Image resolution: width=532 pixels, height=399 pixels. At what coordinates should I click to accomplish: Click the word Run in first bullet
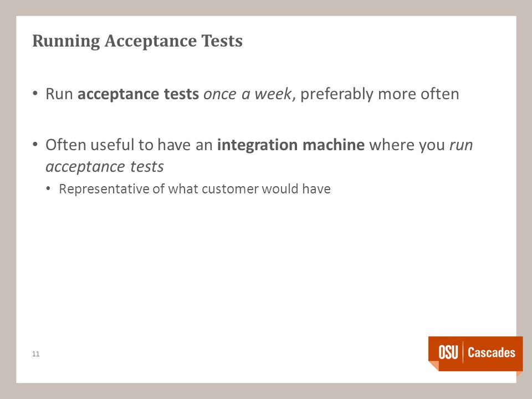[59, 94]
